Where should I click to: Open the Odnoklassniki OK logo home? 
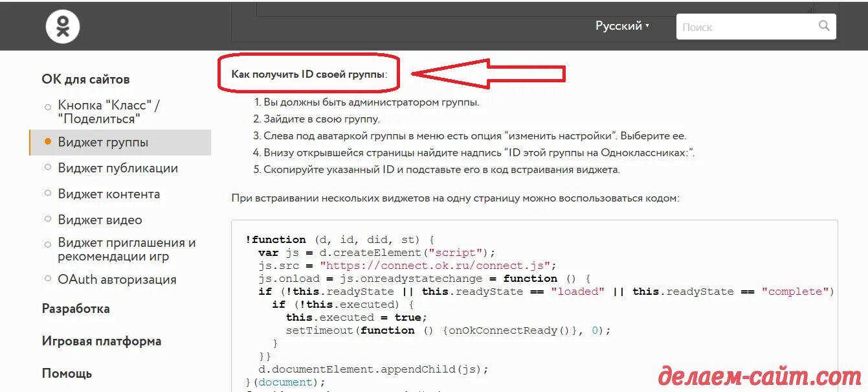pyautogui.click(x=63, y=27)
